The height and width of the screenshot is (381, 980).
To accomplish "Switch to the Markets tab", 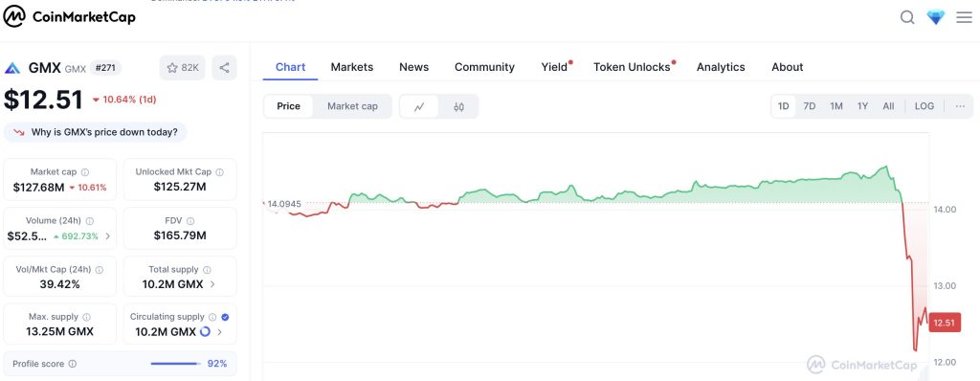I will pos(352,67).
